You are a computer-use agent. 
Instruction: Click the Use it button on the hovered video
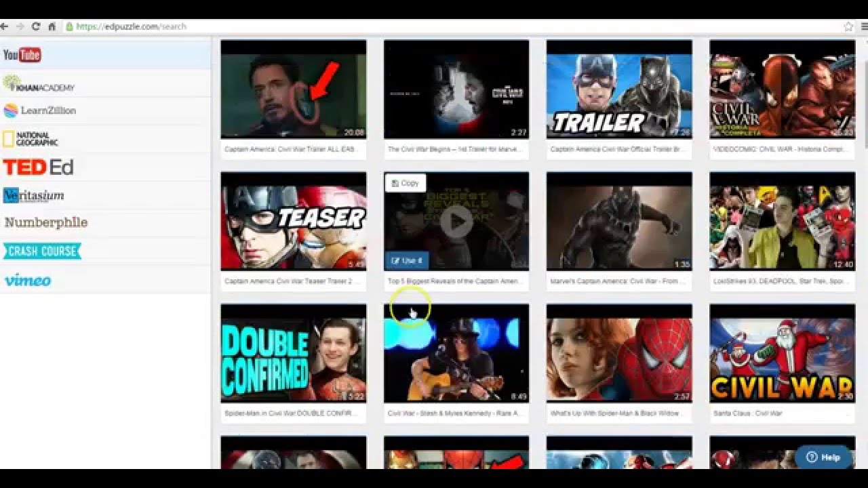[407, 260]
